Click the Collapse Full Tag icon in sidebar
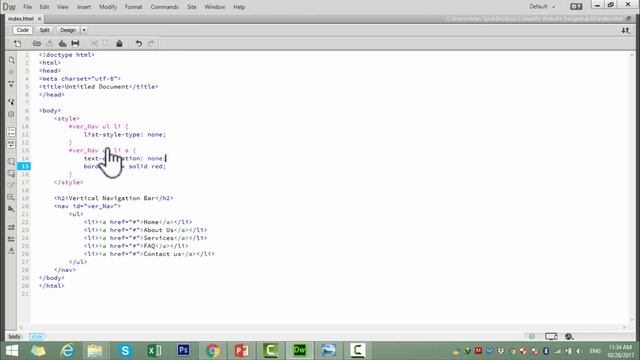 pyautogui.click(x=11, y=84)
